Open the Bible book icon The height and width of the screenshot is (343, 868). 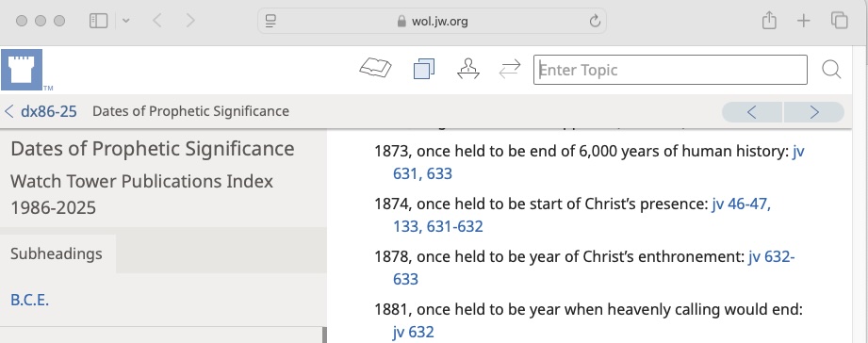pos(376,69)
